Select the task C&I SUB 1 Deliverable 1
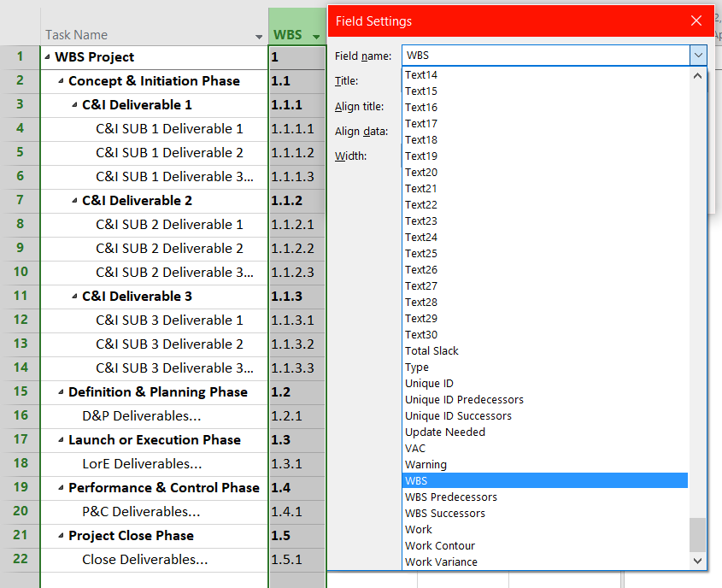This screenshot has width=722, height=588. pos(169,129)
